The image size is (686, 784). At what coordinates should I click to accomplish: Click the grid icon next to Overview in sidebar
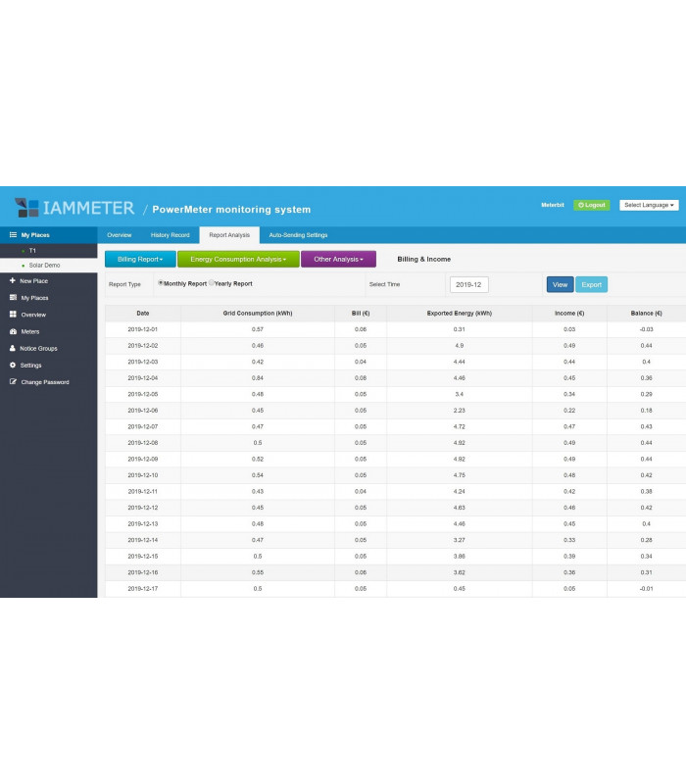click(13, 315)
